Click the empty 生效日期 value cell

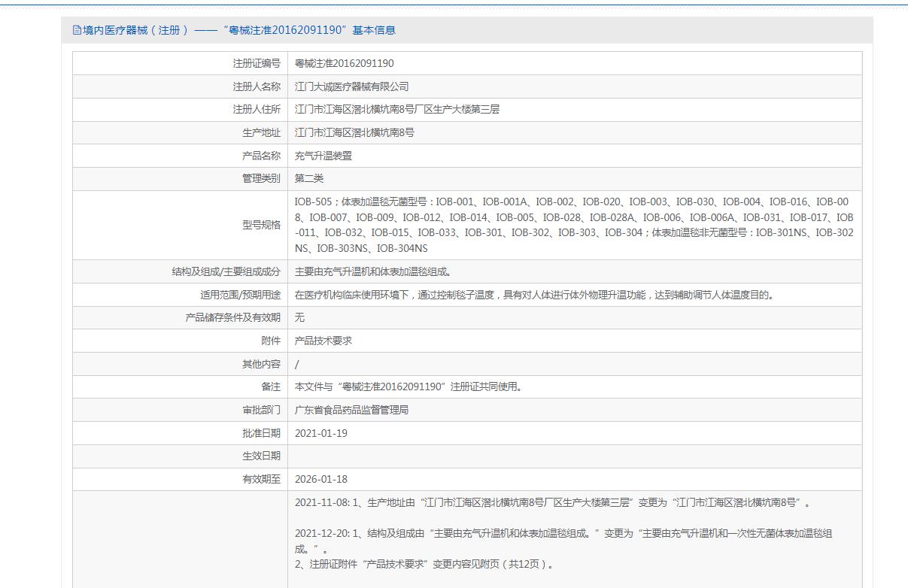tap(574, 456)
